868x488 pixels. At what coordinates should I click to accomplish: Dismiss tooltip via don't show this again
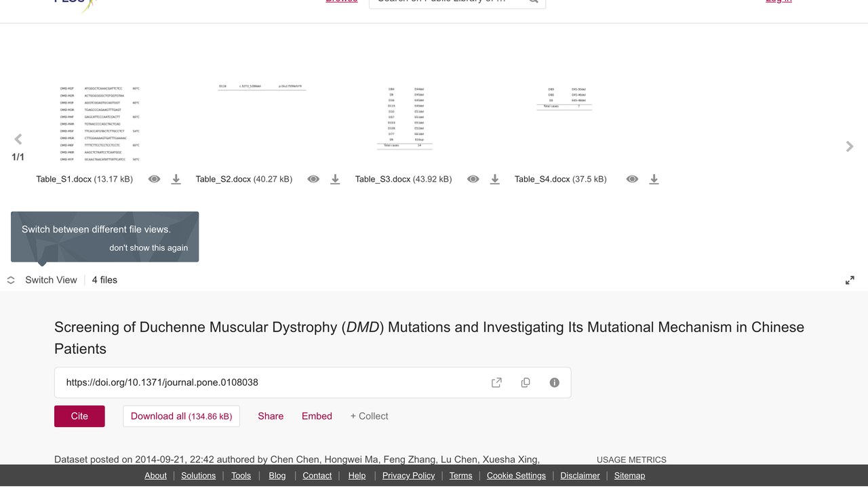[x=149, y=247]
